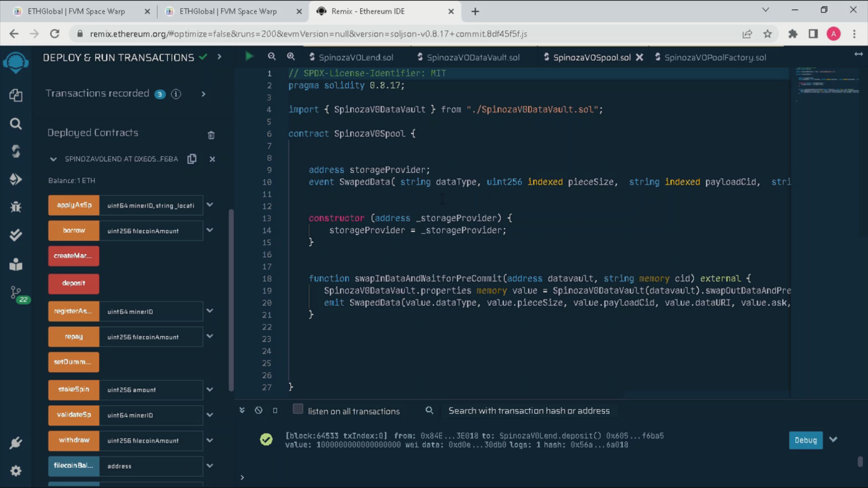Screen dimensions: 868x488
Task: Run script with green play icon
Action: (x=249, y=56)
